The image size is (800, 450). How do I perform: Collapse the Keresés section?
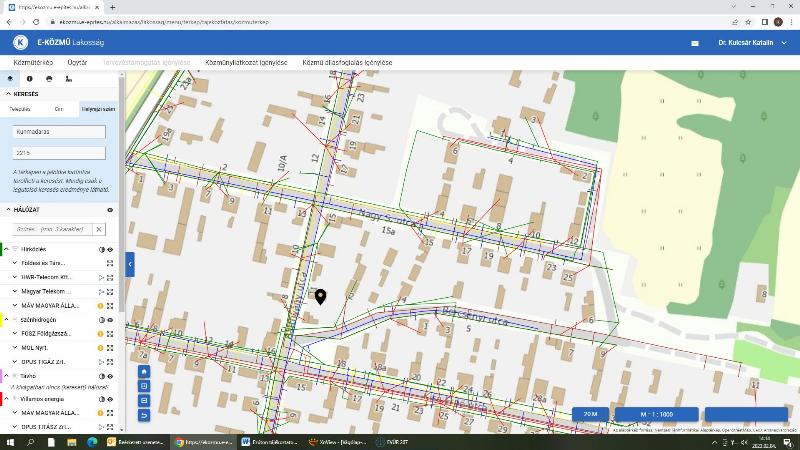[8, 94]
